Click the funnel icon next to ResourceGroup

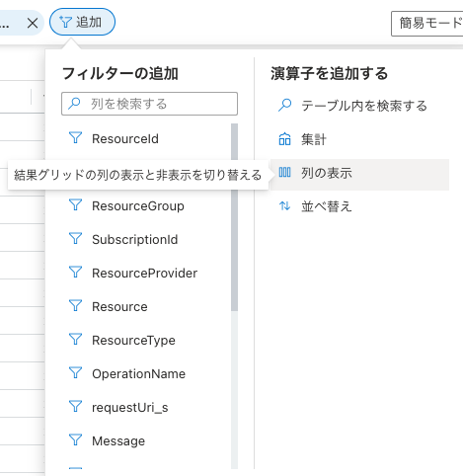(75, 204)
